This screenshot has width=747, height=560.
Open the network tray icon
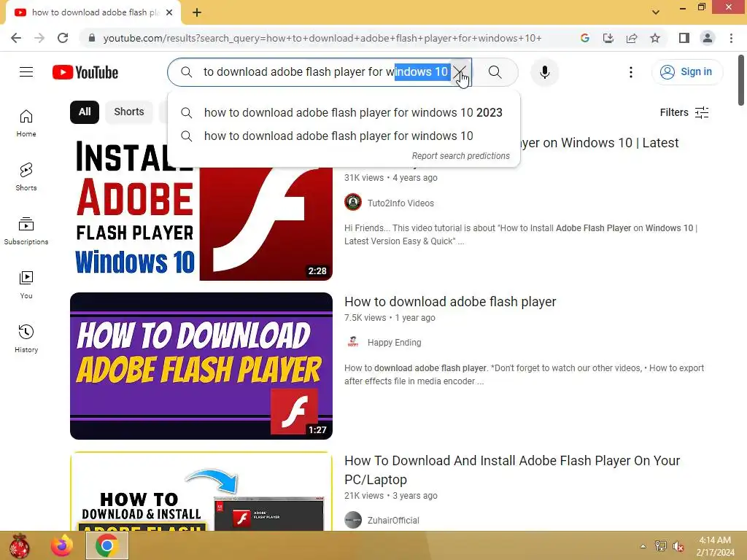pyautogui.click(x=660, y=546)
